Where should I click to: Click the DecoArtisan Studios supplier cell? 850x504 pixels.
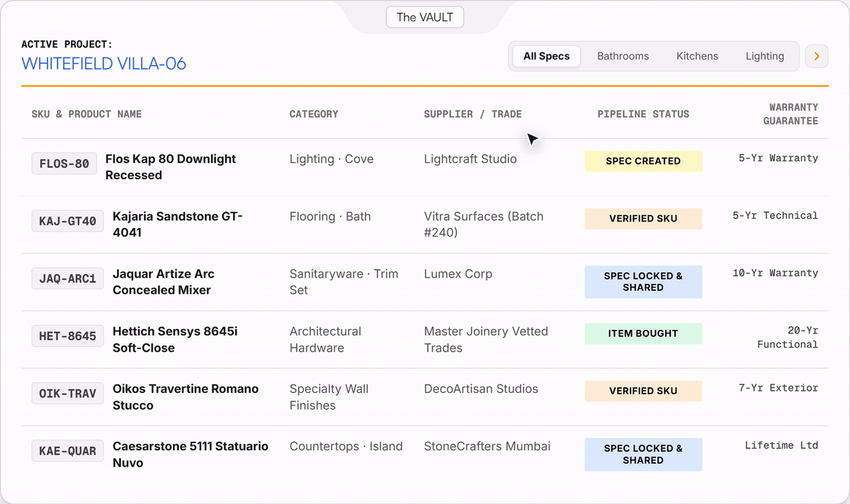pyautogui.click(x=481, y=388)
